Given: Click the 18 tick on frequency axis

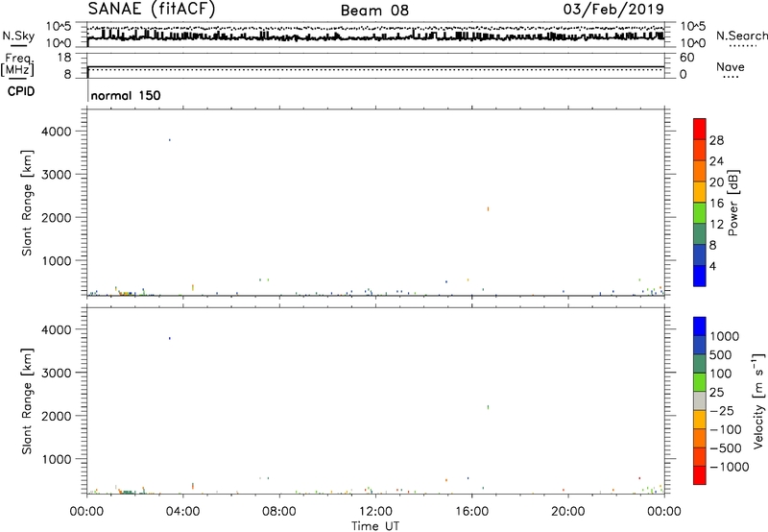Looking at the screenshot, I should 63,58.
